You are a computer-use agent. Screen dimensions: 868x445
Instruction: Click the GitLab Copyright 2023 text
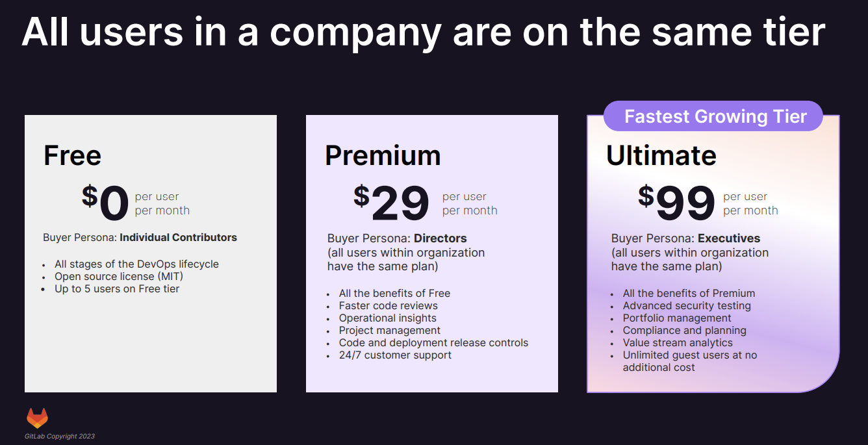tap(60, 436)
